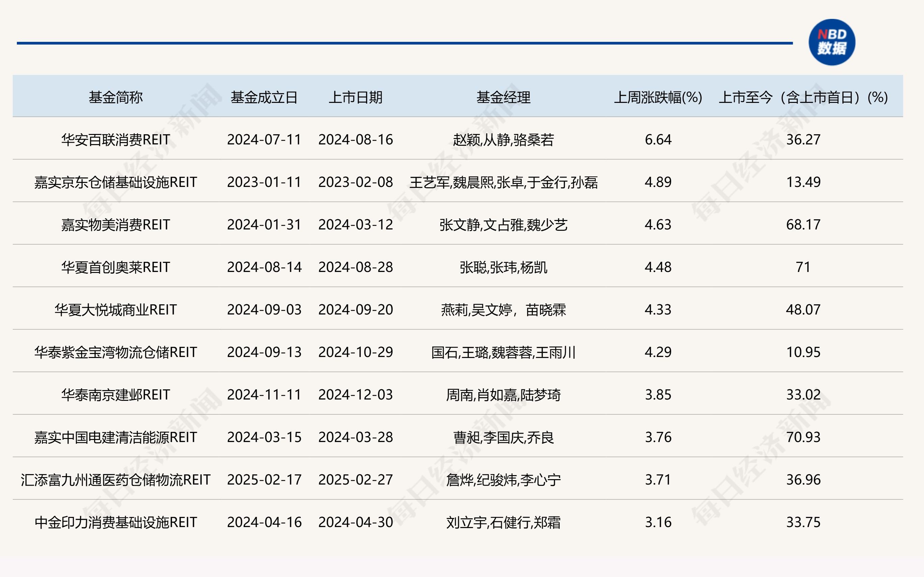Select establishment date 2024-09-13
Viewport: 924px width, 577px height.
tap(264, 352)
